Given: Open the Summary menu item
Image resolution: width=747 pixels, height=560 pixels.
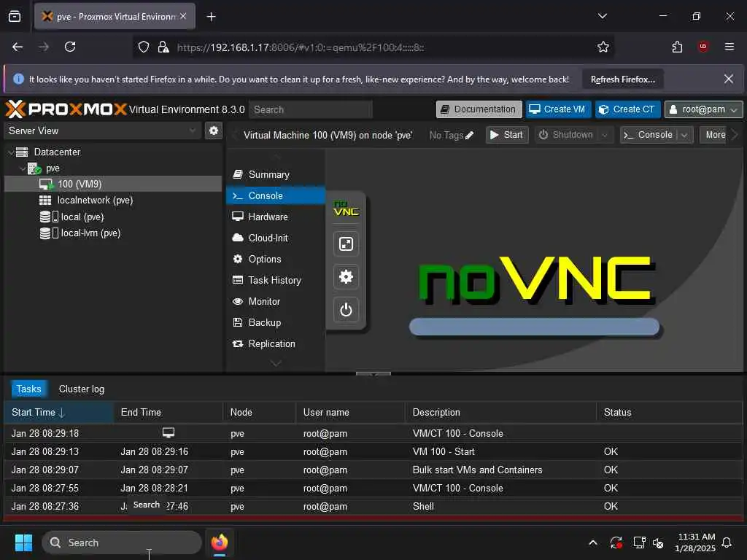Looking at the screenshot, I should pyautogui.click(x=275, y=175).
